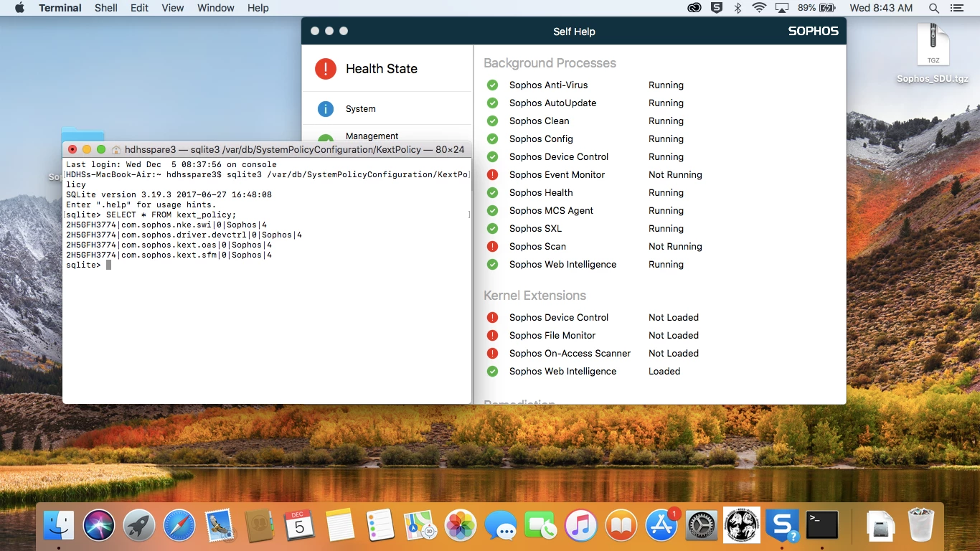Click the com.sophos.nke.swi row in Terminal
Viewport: 980px width, 551px height.
click(166, 225)
